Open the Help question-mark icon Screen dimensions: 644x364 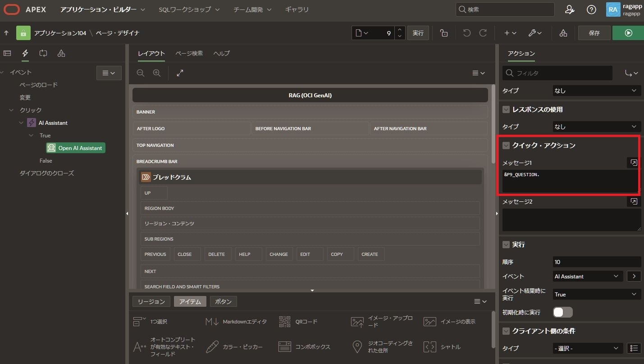click(x=591, y=9)
